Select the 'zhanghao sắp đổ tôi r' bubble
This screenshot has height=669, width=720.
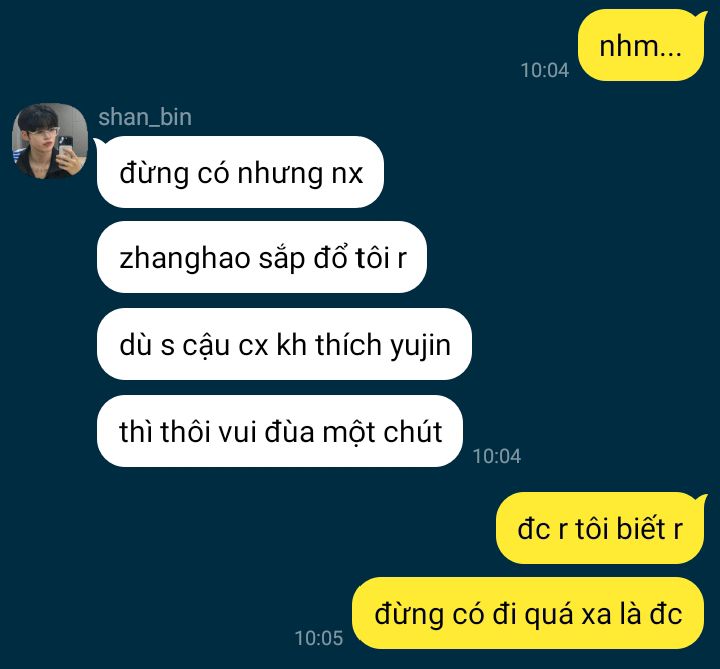[262, 257]
